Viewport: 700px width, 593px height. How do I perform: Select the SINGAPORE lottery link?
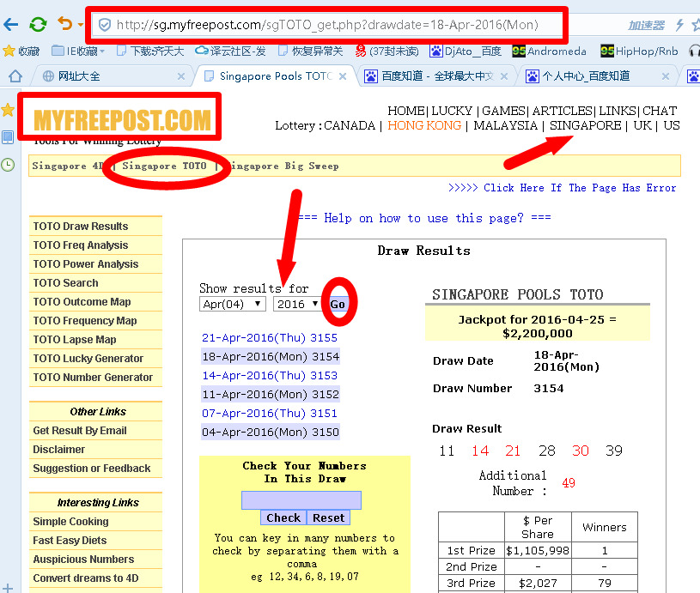click(x=585, y=125)
